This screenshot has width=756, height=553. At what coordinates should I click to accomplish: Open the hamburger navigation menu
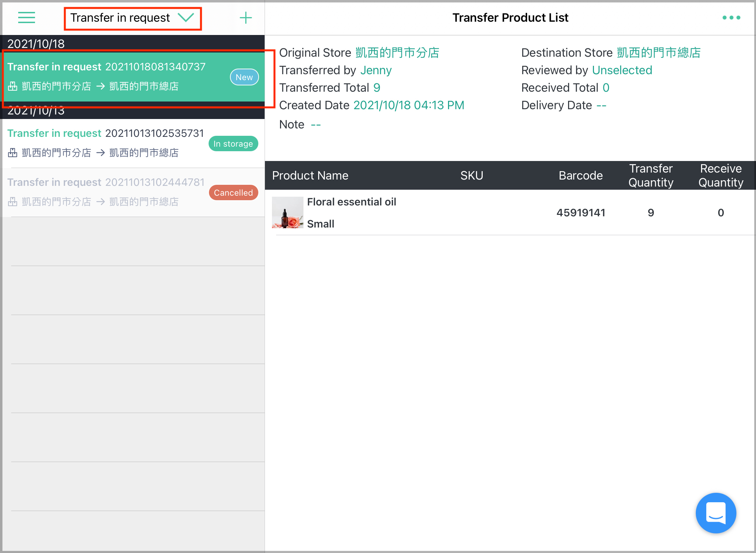tap(26, 17)
